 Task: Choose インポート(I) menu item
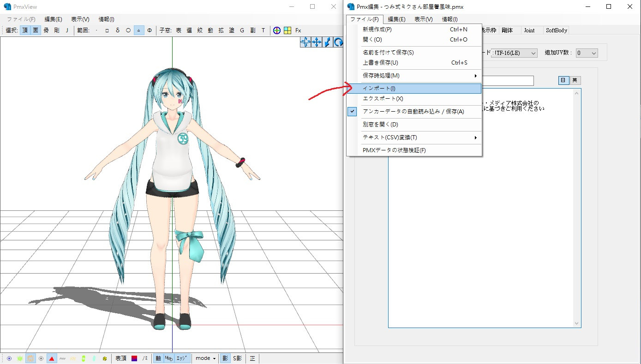pyautogui.click(x=414, y=89)
